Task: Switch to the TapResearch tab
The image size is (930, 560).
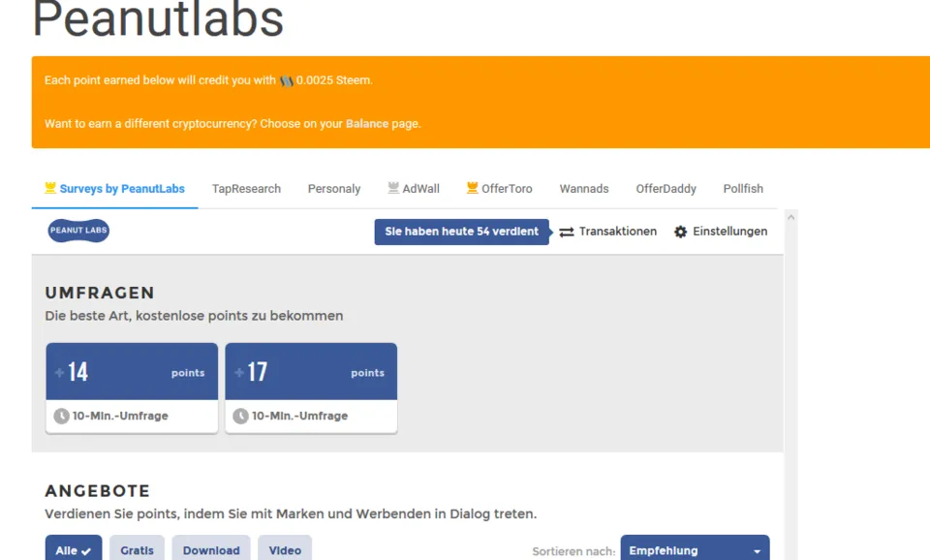Action: click(246, 189)
